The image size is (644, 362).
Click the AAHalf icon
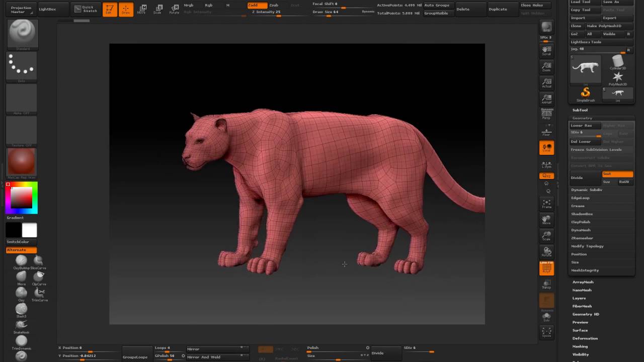pos(546,99)
